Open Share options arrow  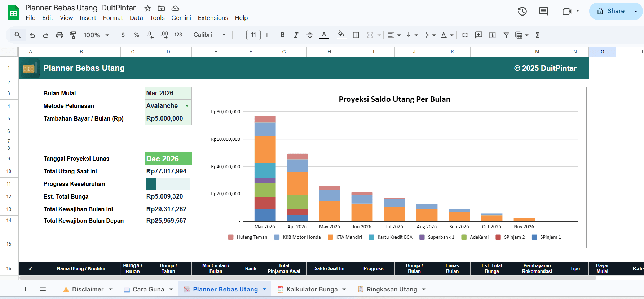[636, 11]
